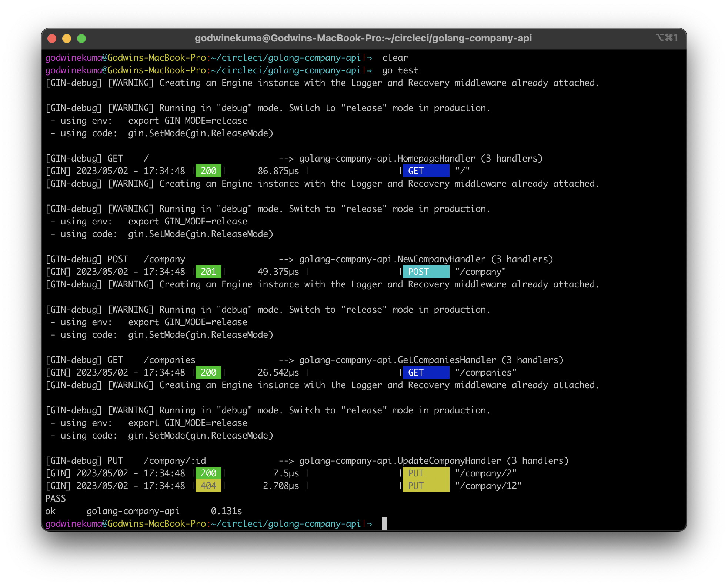
Task: Toggle the yellow minimize traffic light button
Action: [67, 38]
